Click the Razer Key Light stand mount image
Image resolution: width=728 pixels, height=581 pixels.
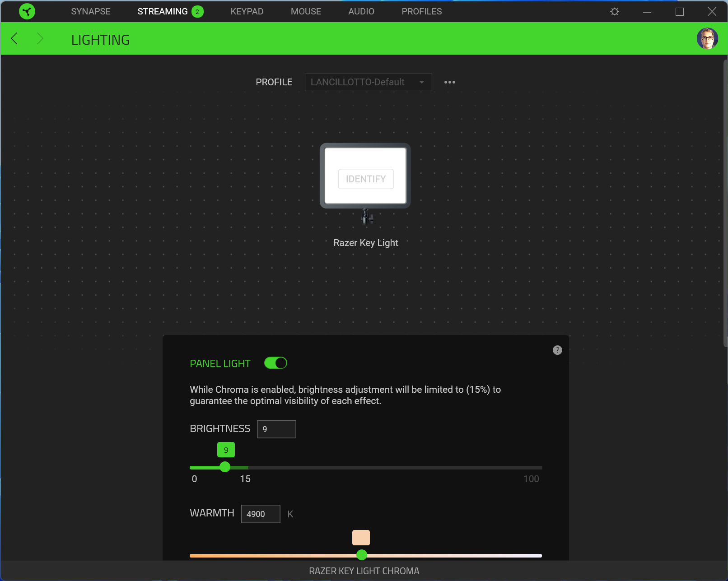367,216
